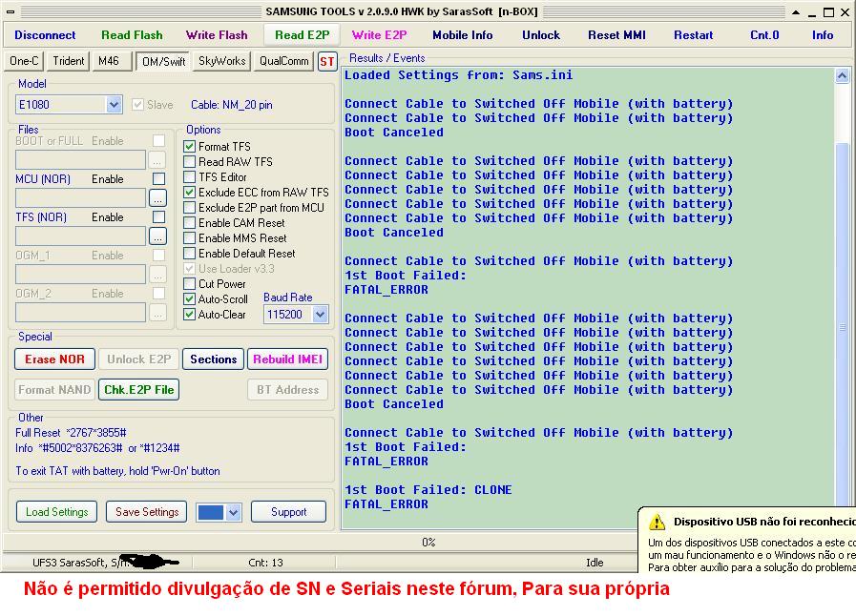Click the TFS (NOR) file path field
The width and height of the screenshot is (856, 616).
pos(81,236)
